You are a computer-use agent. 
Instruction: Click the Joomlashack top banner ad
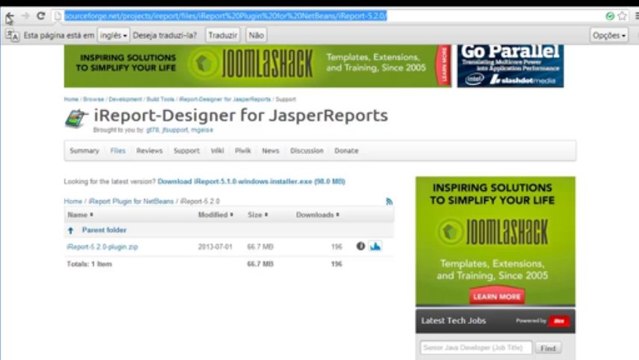(x=258, y=66)
